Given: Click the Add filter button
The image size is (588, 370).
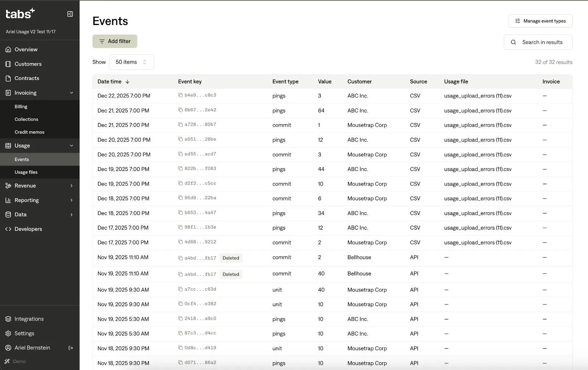Looking at the screenshot, I should point(115,41).
